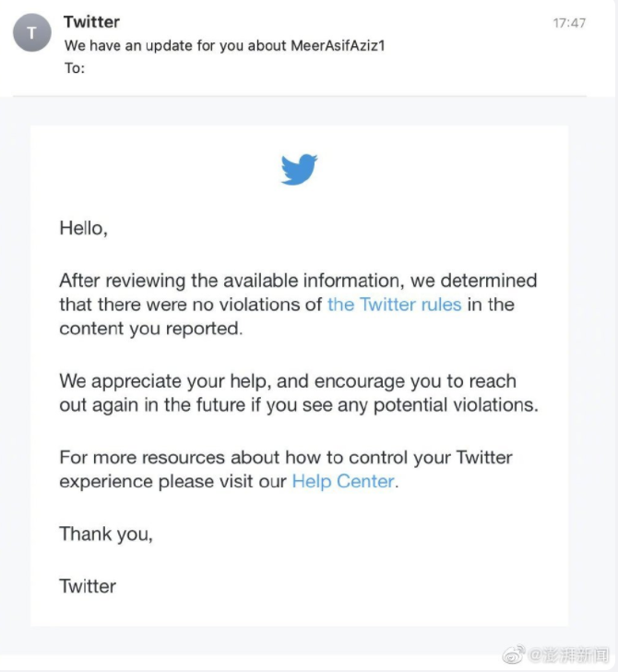
Task: Click the Twitter signature at email bottom
Action: tap(88, 585)
